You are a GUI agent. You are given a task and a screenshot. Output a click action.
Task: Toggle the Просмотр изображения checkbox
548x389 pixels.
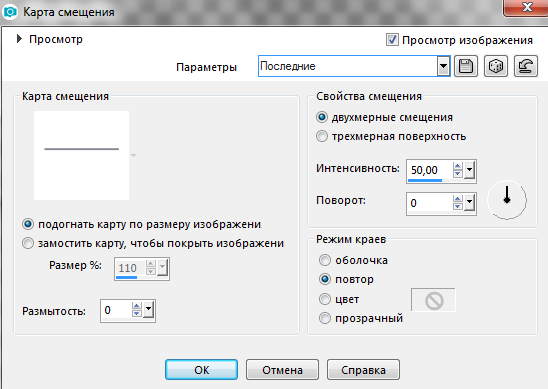click(392, 39)
